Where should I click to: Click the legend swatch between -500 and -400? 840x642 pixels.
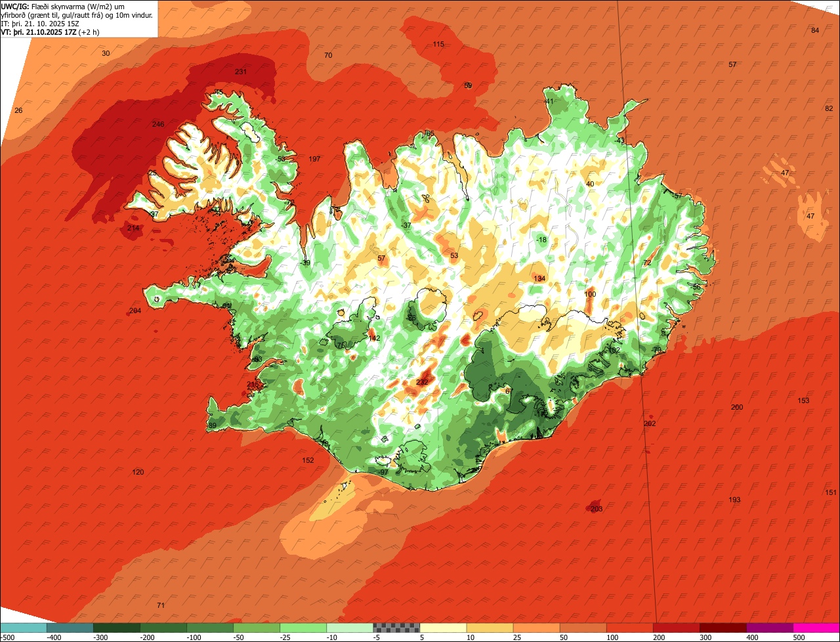[x=24, y=628]
